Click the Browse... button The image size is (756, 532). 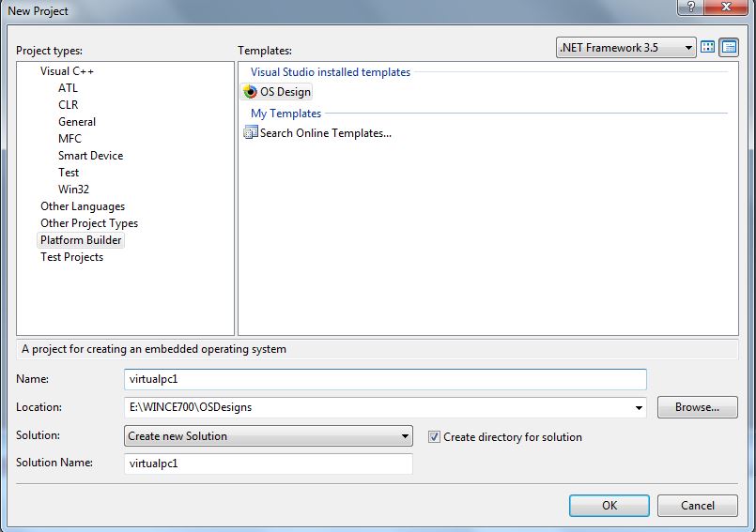pyautogui.click(x=697, y=407)
